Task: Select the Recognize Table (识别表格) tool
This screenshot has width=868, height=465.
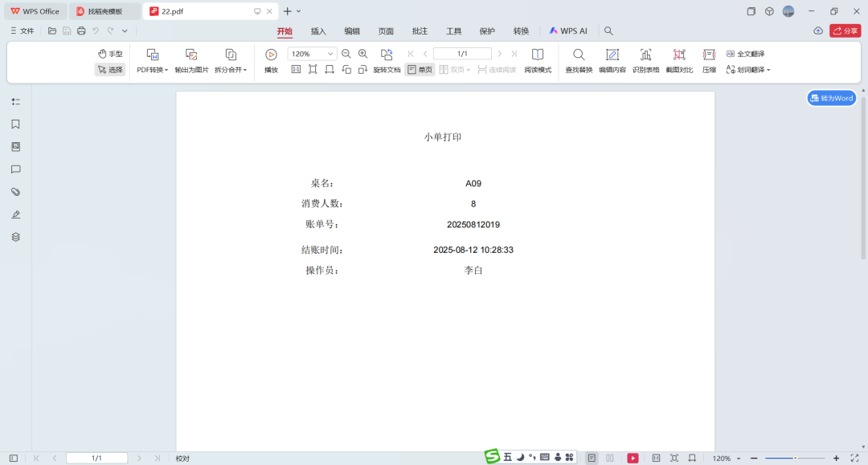Action: [x=645, y=60]
